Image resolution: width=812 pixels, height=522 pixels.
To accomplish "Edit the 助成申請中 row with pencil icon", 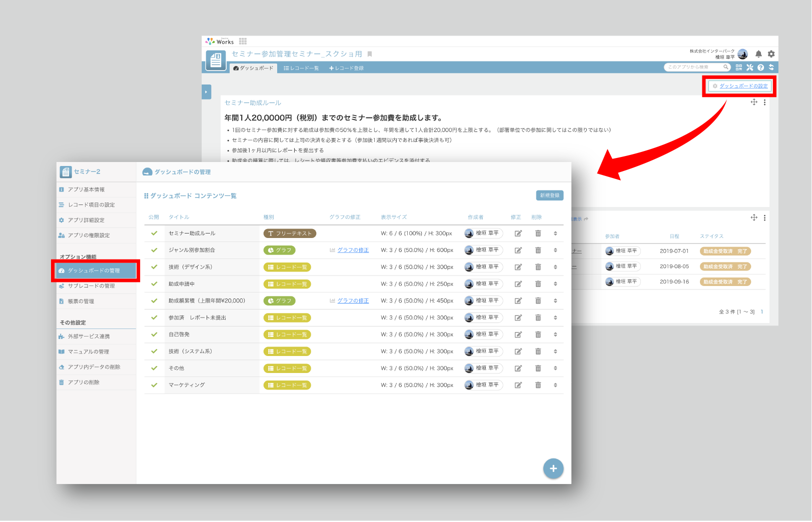I will click(x=518, y=284).
